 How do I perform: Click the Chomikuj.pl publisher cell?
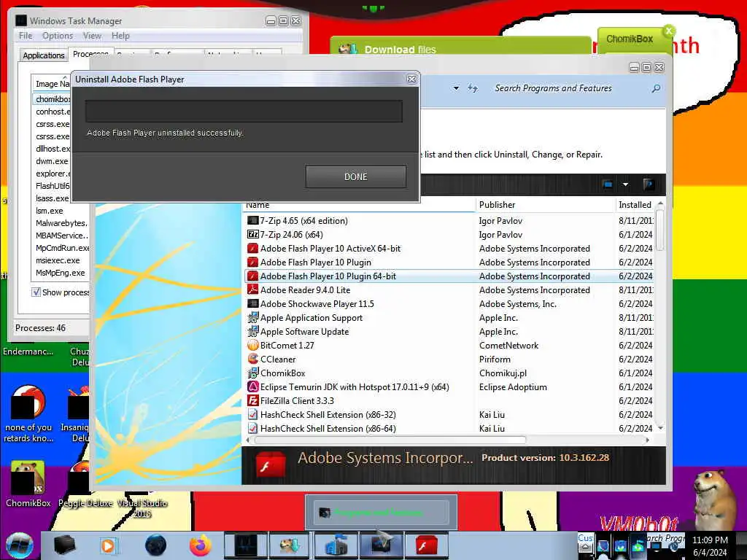503,373
